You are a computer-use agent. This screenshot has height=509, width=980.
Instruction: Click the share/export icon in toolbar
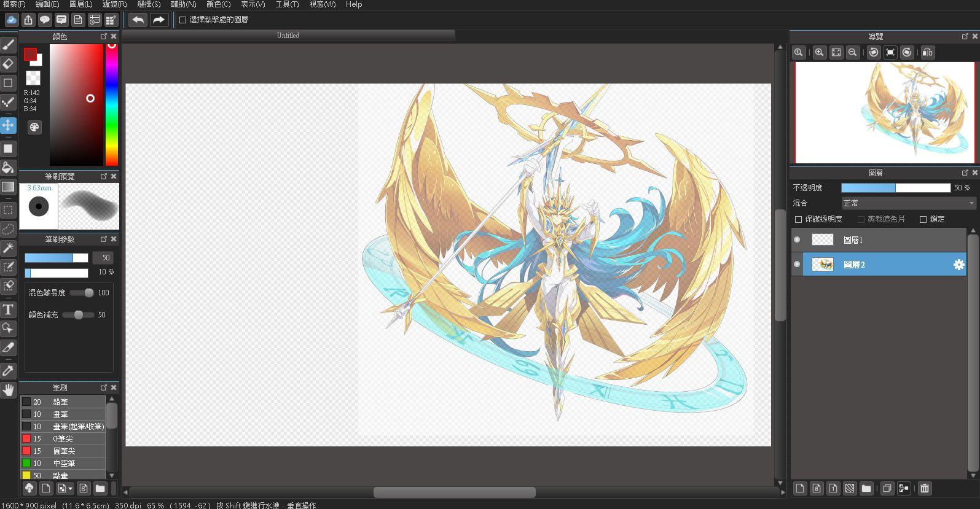28,20
